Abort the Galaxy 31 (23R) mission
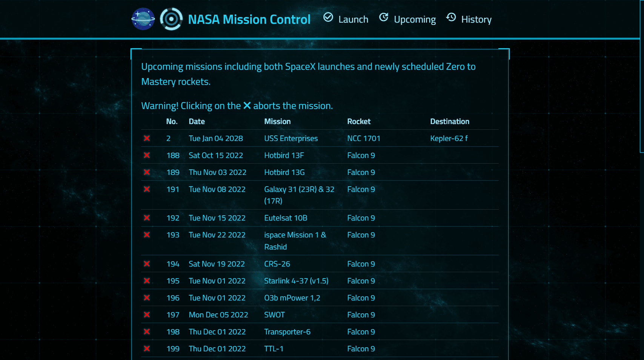This screenshot has height=360, width=644. (x=146, y=189)
